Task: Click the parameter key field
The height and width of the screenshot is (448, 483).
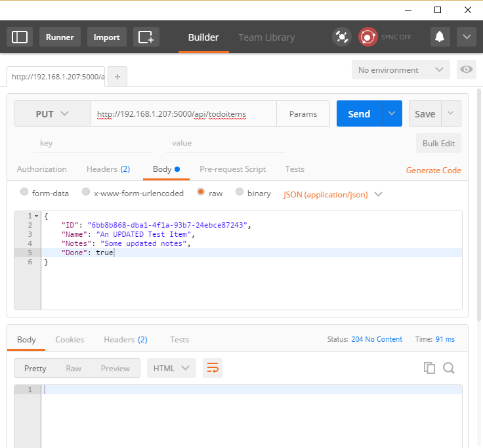Action: tap(93, 143)
